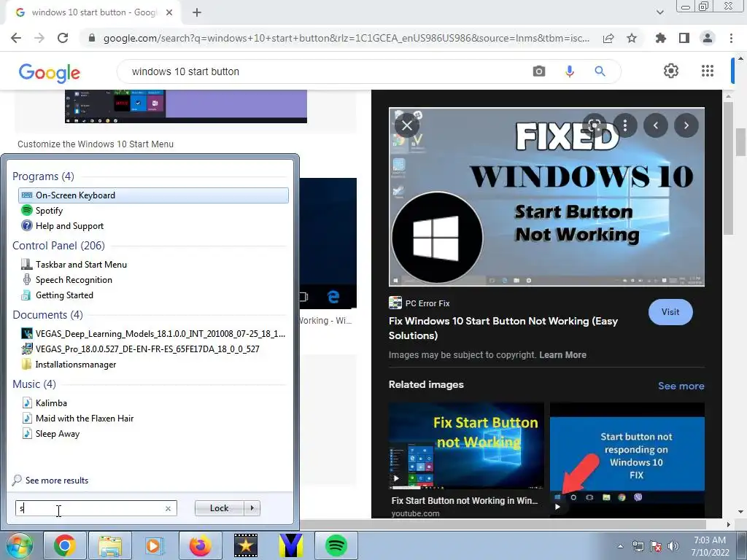
Task: Go to Google logo homepage
Action: [x=50, y=73]
